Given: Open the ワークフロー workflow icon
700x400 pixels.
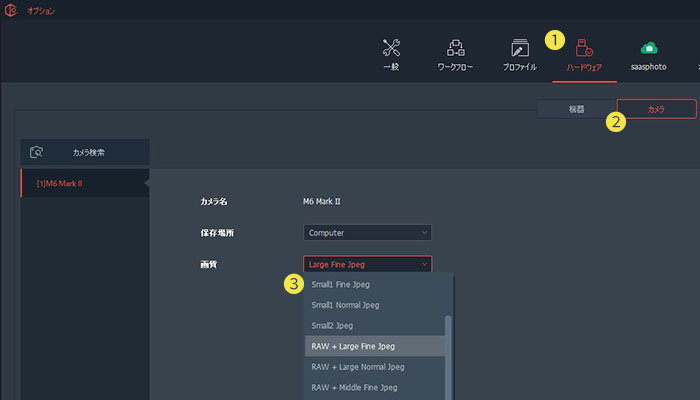Looking at the screenshot, I should click(x=455, y=48).
